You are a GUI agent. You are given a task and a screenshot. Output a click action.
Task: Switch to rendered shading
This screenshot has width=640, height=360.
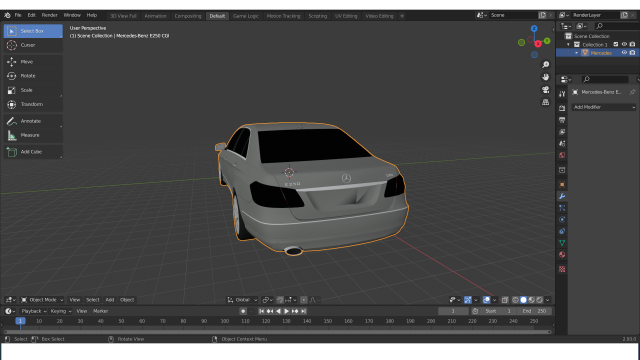tap(539, 300)
